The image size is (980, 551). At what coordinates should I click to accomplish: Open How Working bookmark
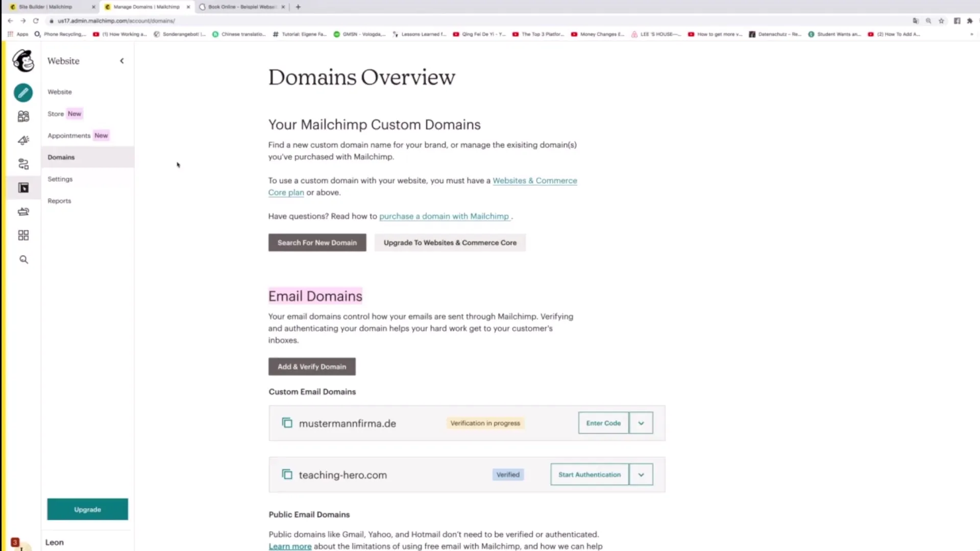[120, 34]
